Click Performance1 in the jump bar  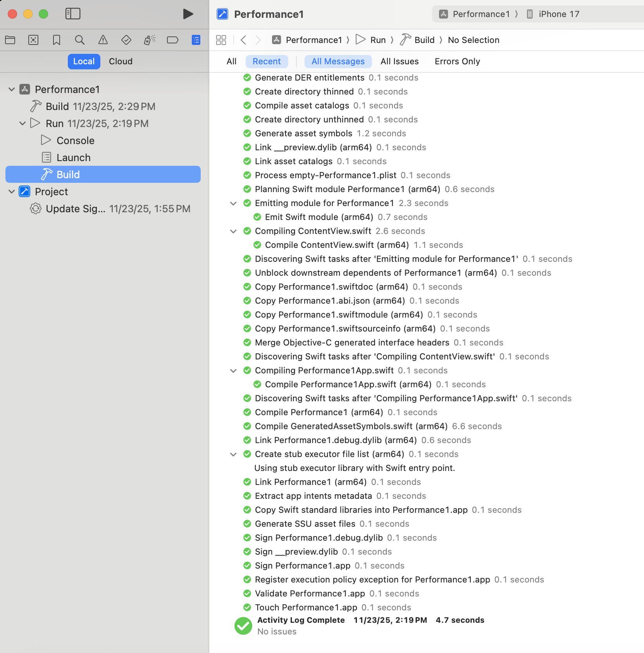pyautogui.click(x=308, y=40)
